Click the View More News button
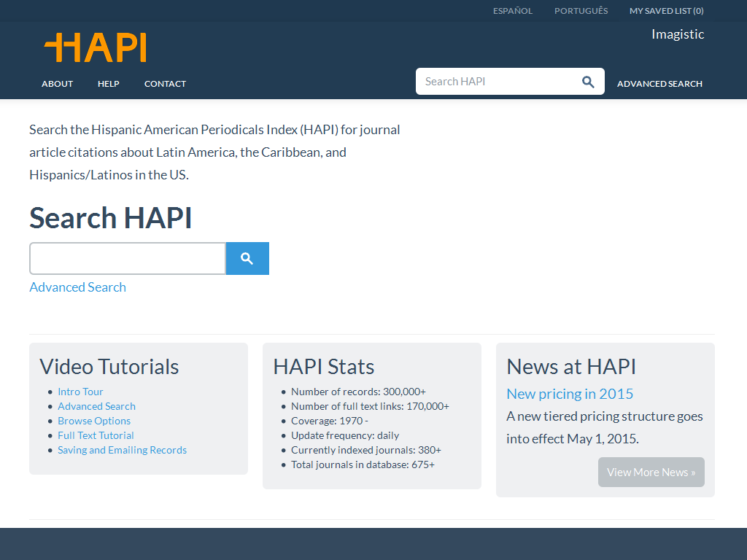 pyautogui.click(x=651, y=472)
